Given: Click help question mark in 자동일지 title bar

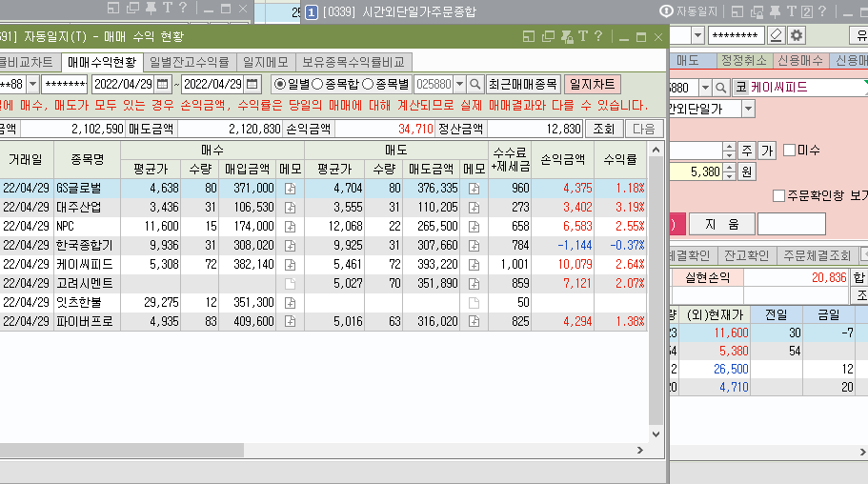Looking at the screenshot, I should (598, 36).
